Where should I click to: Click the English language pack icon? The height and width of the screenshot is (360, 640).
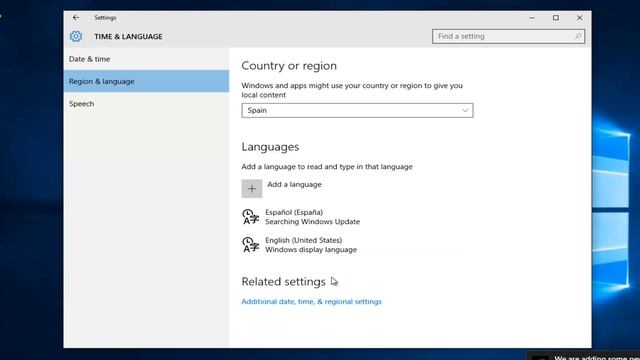point(250,245)
